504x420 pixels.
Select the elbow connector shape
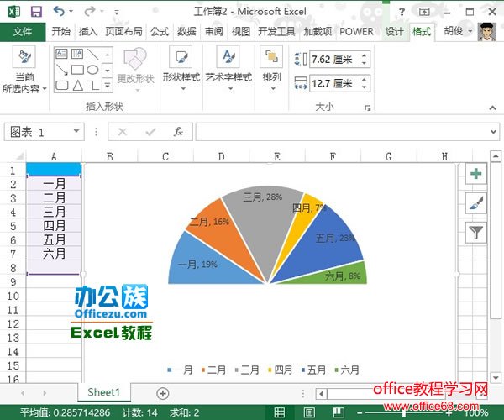click(x=93, y=85)
